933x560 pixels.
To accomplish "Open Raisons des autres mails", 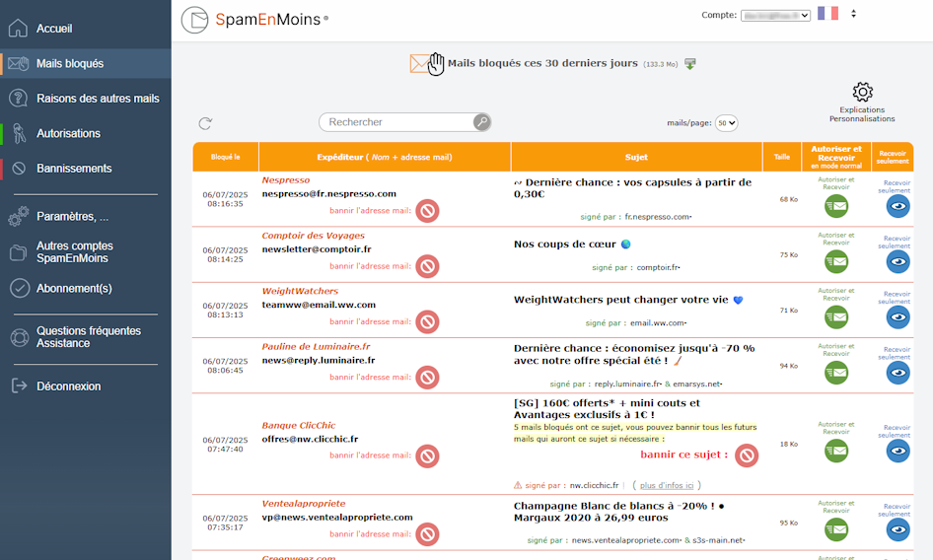I will tap(86, 99).
